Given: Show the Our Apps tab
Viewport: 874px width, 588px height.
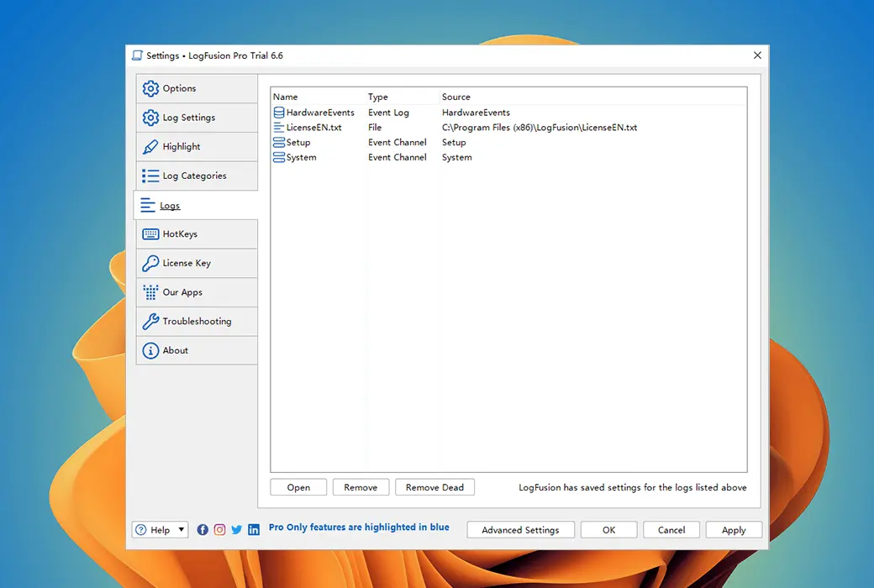Looking at the screenshot, I should coord(197,292).
